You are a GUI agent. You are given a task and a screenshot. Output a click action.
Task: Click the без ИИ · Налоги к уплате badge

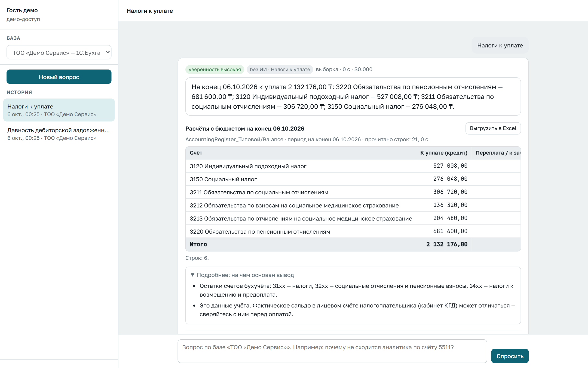pos(280,70)
